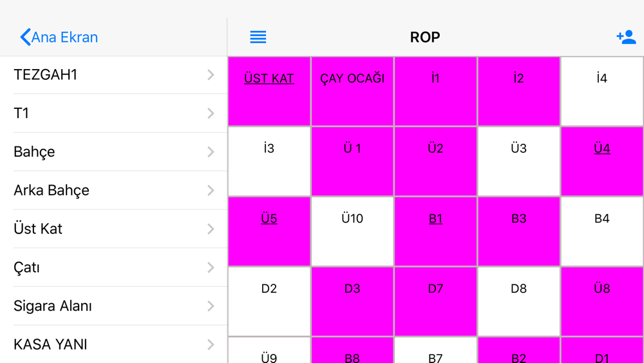Open the hamburger menu icon
The width and height of the screenshot is (644, 363).
[x=258, y=37]
